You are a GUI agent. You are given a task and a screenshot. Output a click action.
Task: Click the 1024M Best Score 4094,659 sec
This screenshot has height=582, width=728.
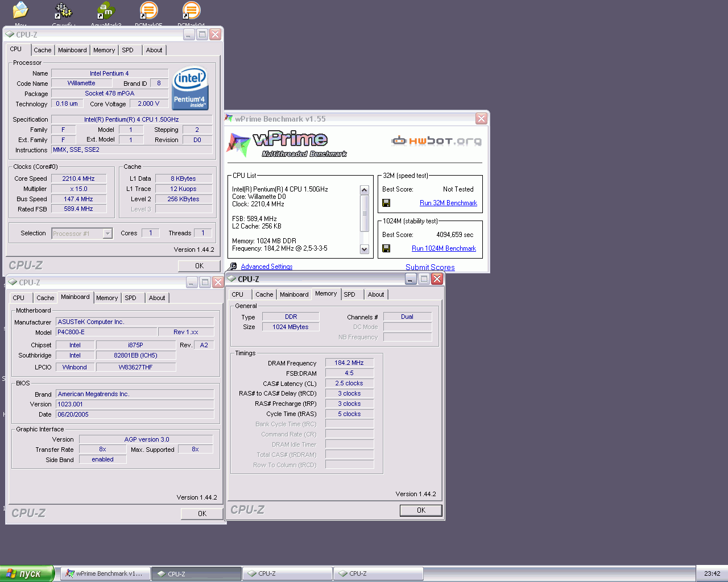point(454,235)
